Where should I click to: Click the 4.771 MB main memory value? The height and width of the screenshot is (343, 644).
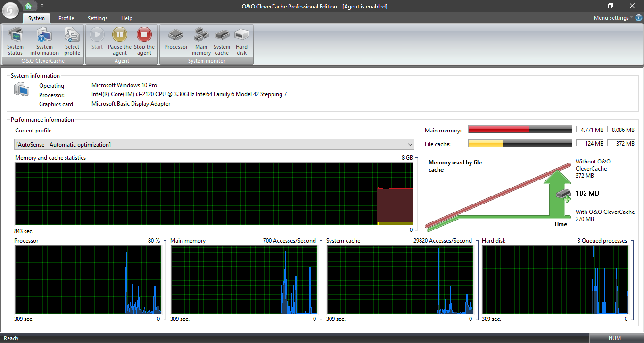coord(590,130)
